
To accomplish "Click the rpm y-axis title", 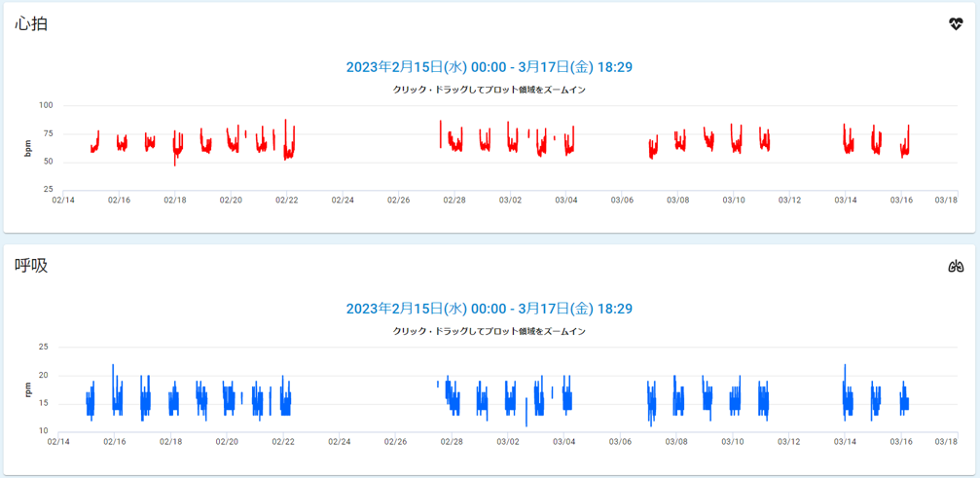I will point(28,389).
